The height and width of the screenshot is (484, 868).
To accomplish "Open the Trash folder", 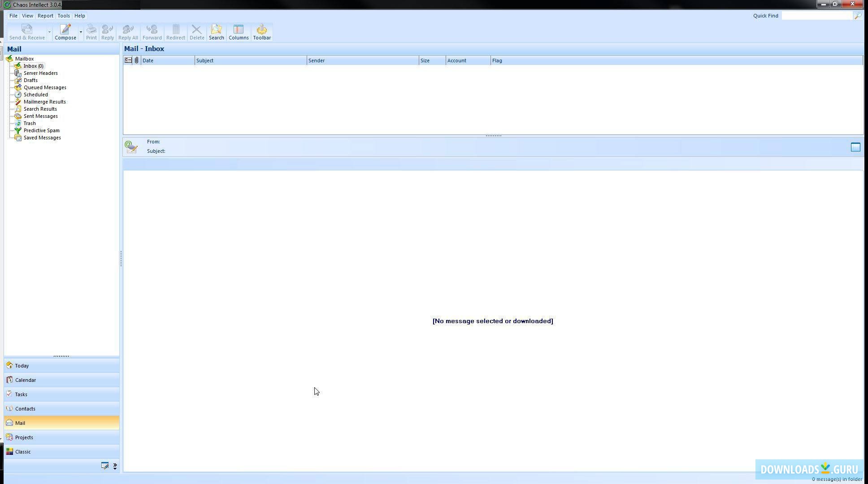I will tap(29, 123).
